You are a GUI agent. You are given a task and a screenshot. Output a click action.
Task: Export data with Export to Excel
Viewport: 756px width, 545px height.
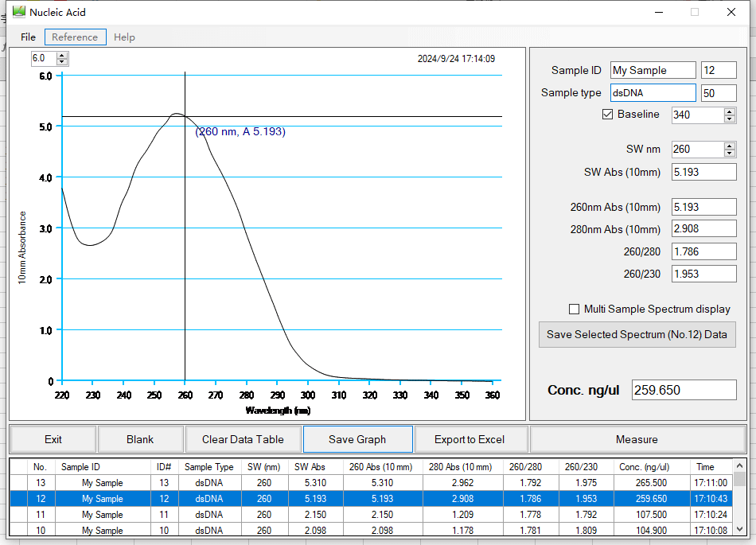tap(470, 439)
